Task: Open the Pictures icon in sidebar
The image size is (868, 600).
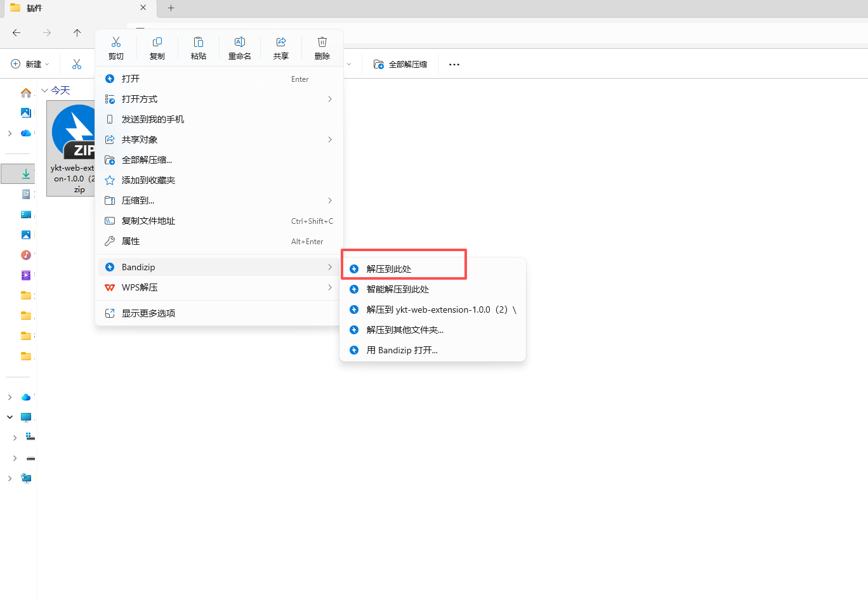Action: (26, 235)
